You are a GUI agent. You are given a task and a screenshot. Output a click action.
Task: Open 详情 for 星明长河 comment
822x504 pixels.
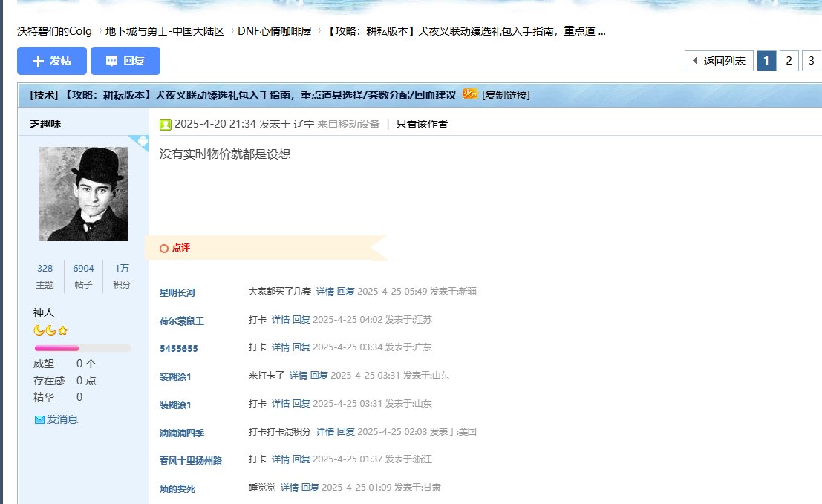click(x=325, y=291)
